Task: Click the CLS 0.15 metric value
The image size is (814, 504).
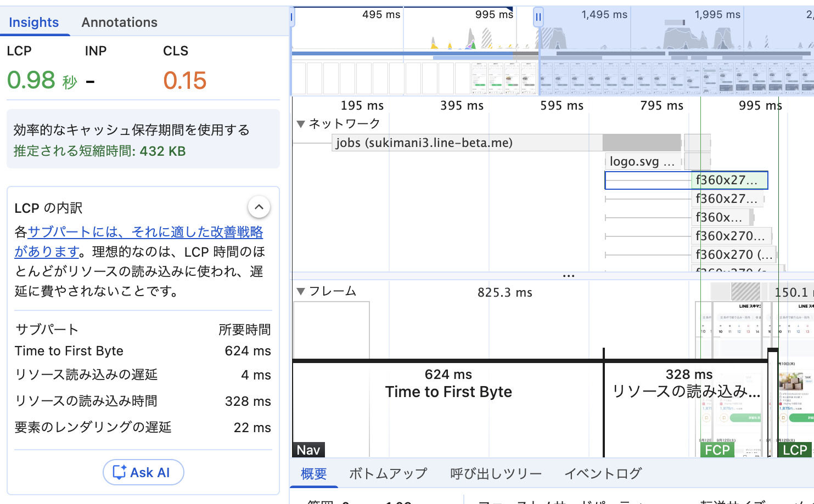Action: tap(185, 81)
